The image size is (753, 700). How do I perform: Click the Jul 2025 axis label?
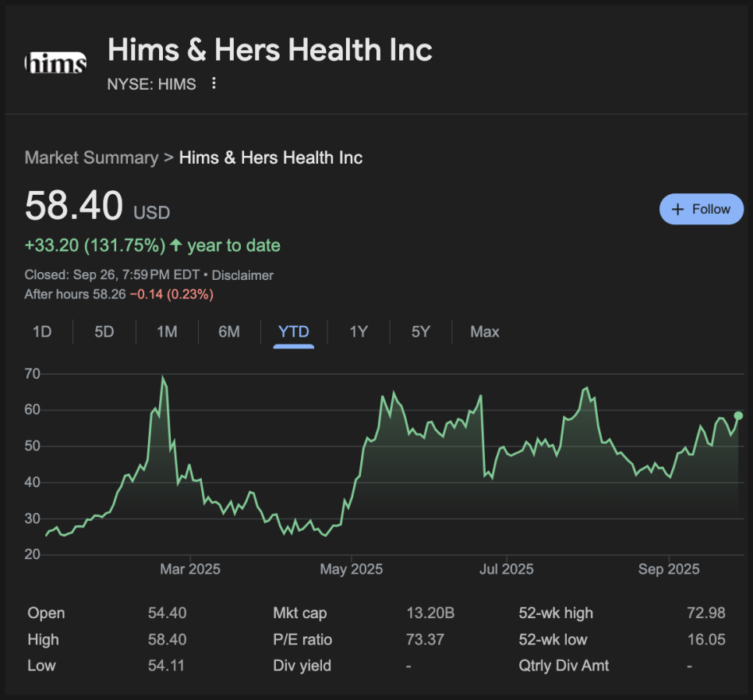pos(507,569)
